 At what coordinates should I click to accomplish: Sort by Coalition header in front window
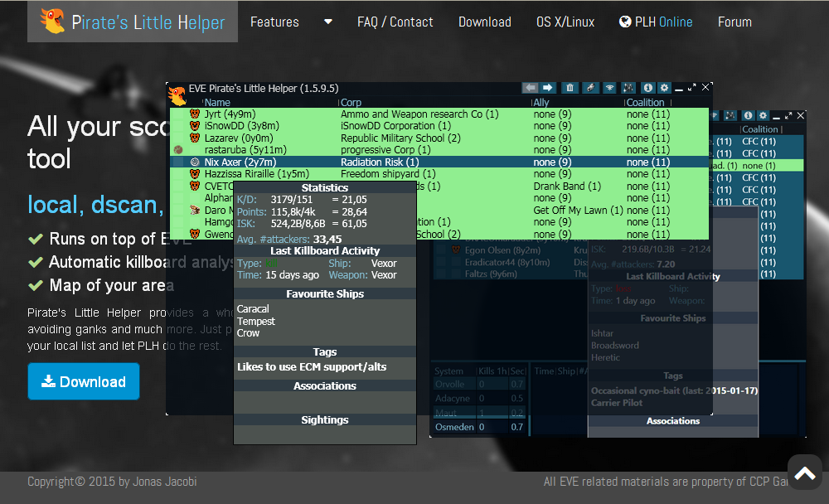click(645, 102)
